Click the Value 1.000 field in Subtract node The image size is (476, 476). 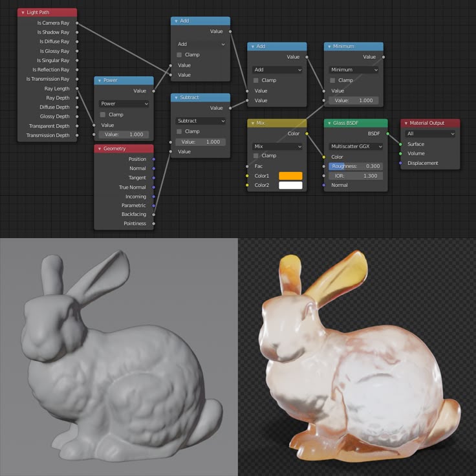[200, 142]
